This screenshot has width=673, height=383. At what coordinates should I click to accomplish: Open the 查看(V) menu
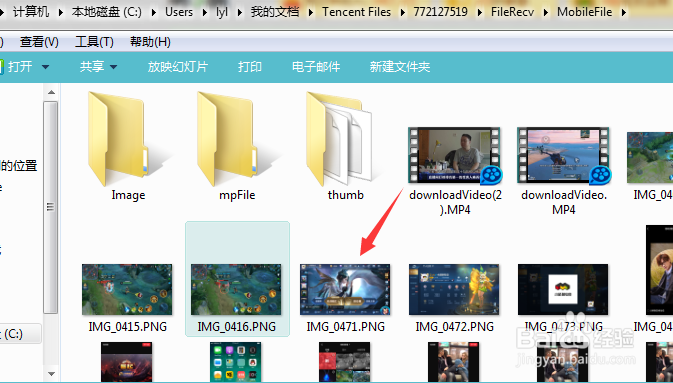39,42
